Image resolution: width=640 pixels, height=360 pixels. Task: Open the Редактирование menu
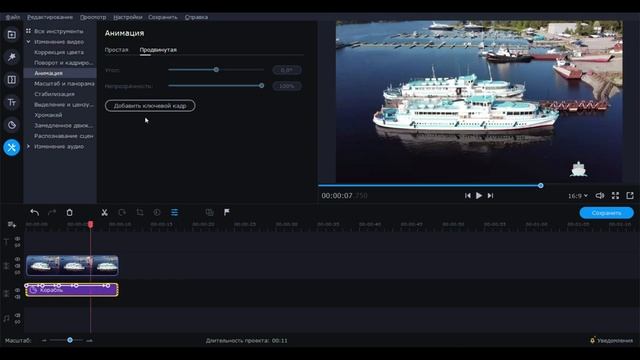[x=50, y=17]
